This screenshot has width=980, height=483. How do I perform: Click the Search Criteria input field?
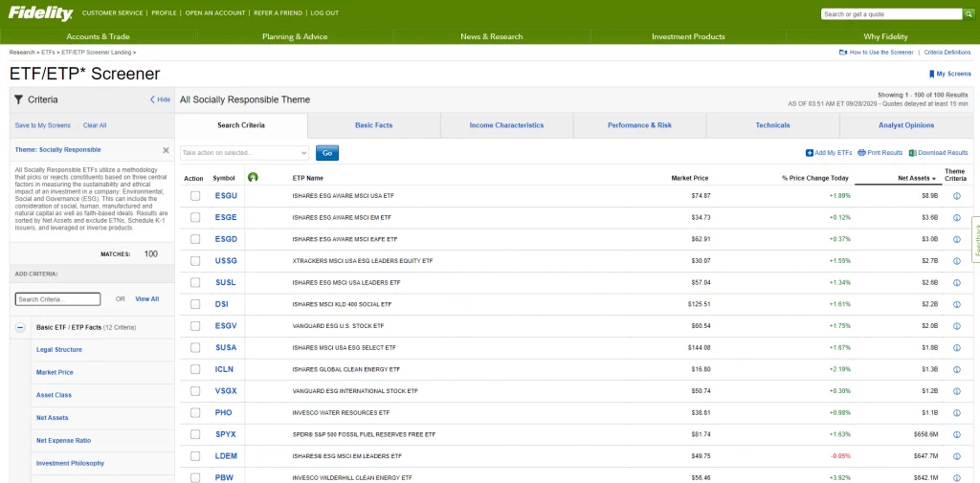(x=57, y=299)
